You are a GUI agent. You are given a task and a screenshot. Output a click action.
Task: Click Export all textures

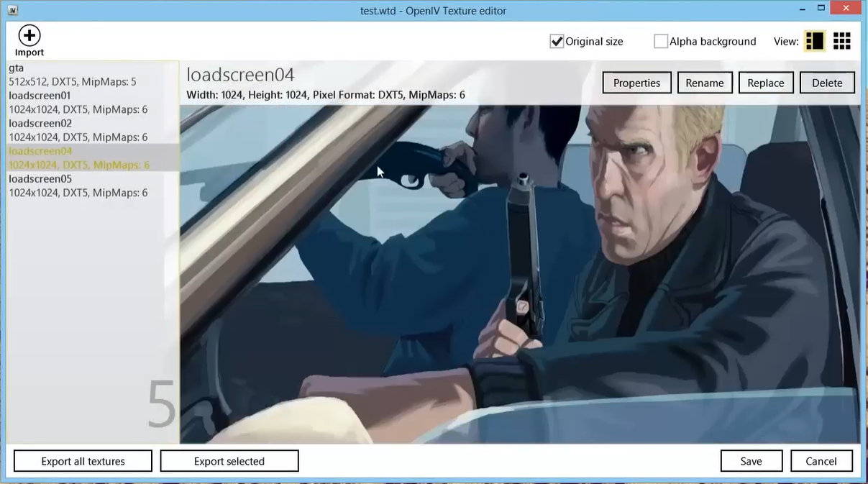[x=83, y=461]
